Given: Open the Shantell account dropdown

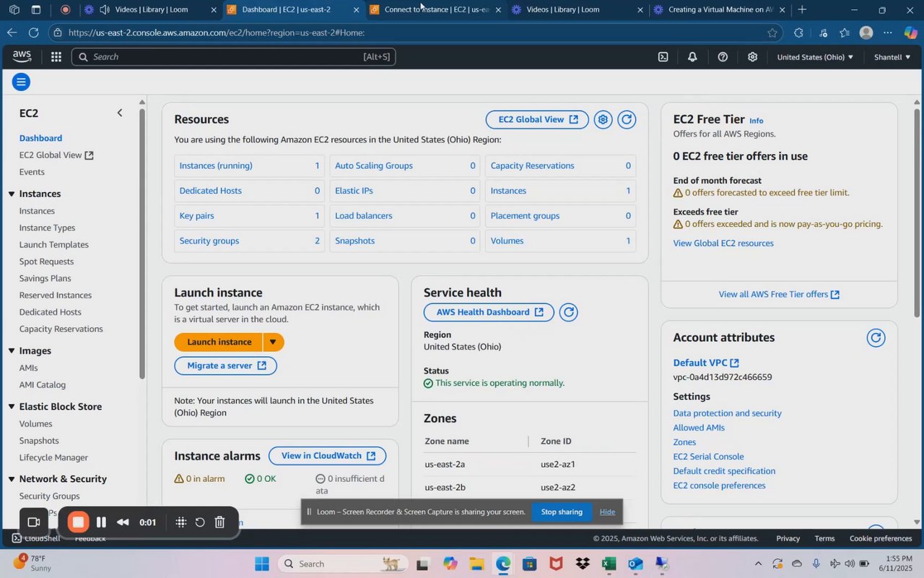Looking at the screenshot, I should [x=892, y=57].
